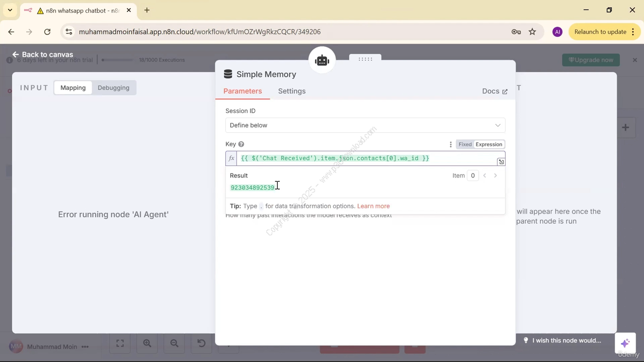Open a new browser tab

pos(147,10)
